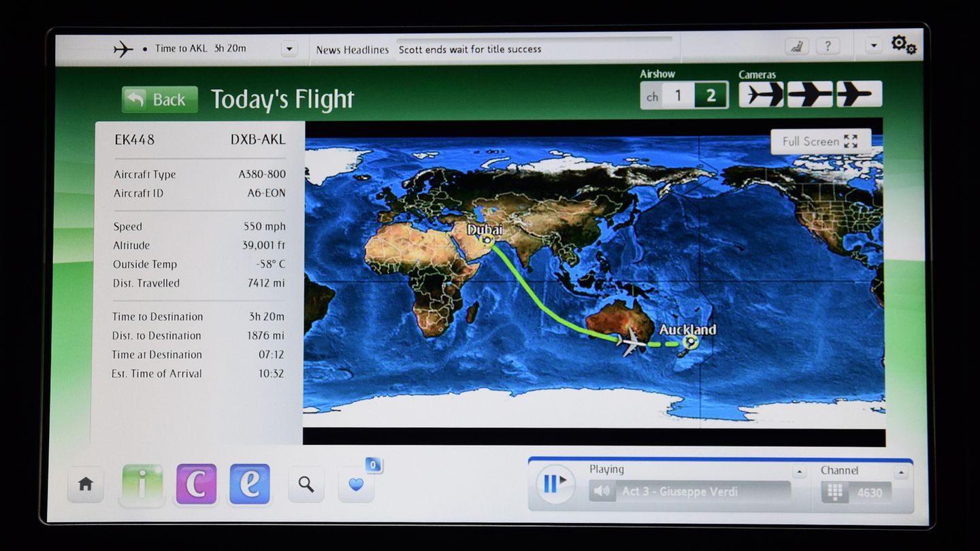
Task: Click the help question mark icon
Action: (x=827, y=46)
